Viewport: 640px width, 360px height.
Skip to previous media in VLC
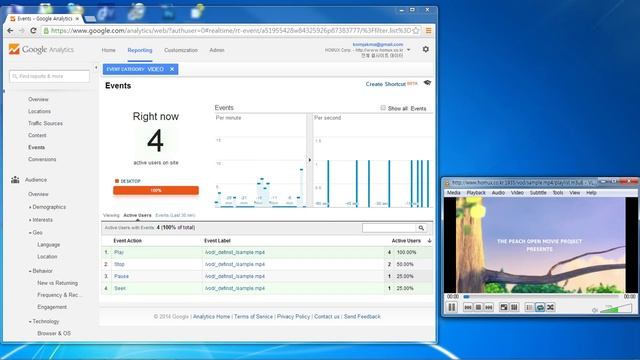coord(468,307)
